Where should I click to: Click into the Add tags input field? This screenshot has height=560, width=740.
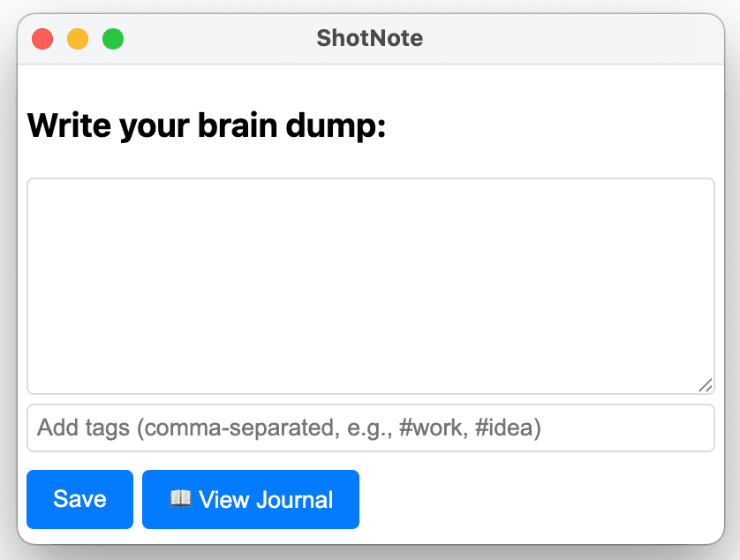pyautogui.click(x=370, y=428)
